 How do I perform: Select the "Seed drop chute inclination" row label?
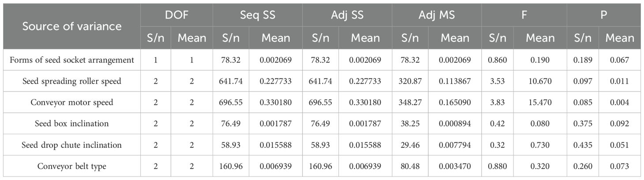coord(72,145)
